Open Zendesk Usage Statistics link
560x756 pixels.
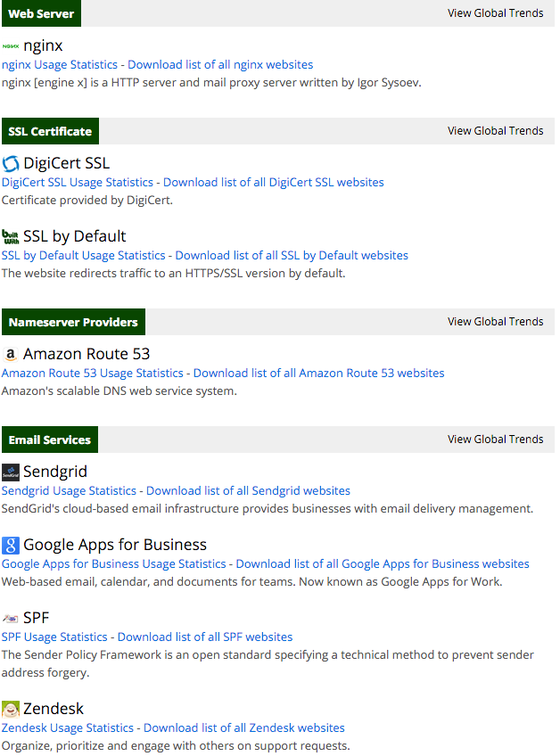point(68,728)
